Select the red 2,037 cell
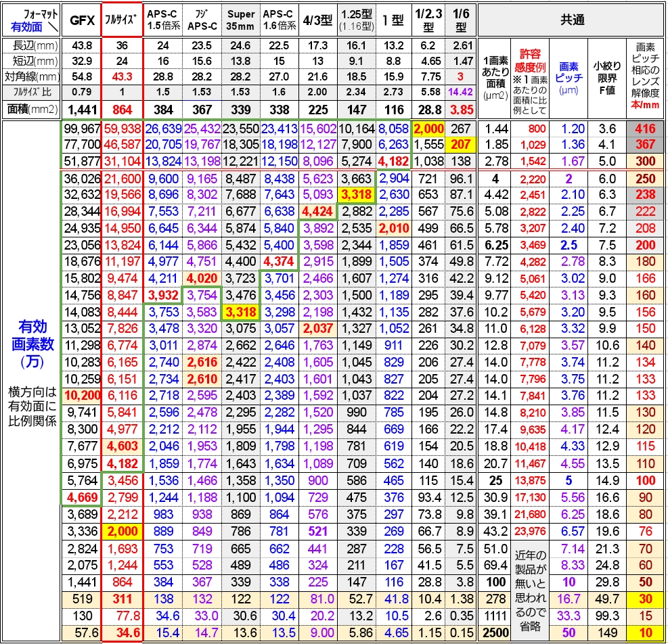The height and width of the screenshot is (644, 668). point(318,329)
